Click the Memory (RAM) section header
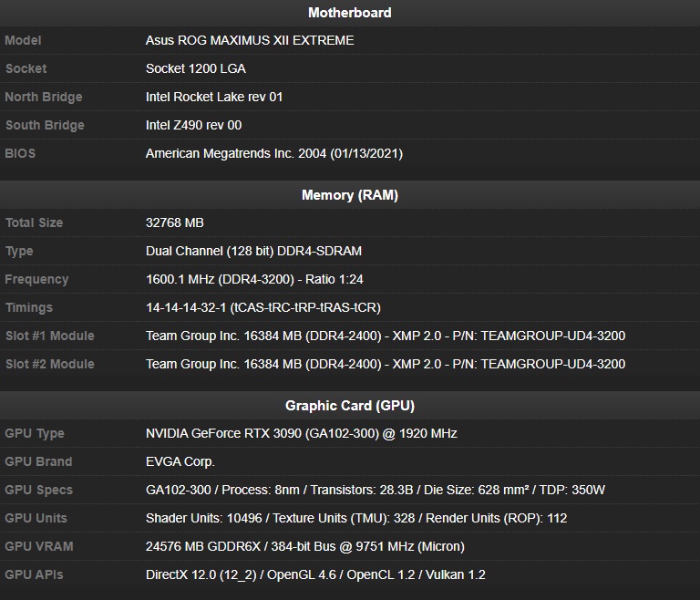 (350, 195)
